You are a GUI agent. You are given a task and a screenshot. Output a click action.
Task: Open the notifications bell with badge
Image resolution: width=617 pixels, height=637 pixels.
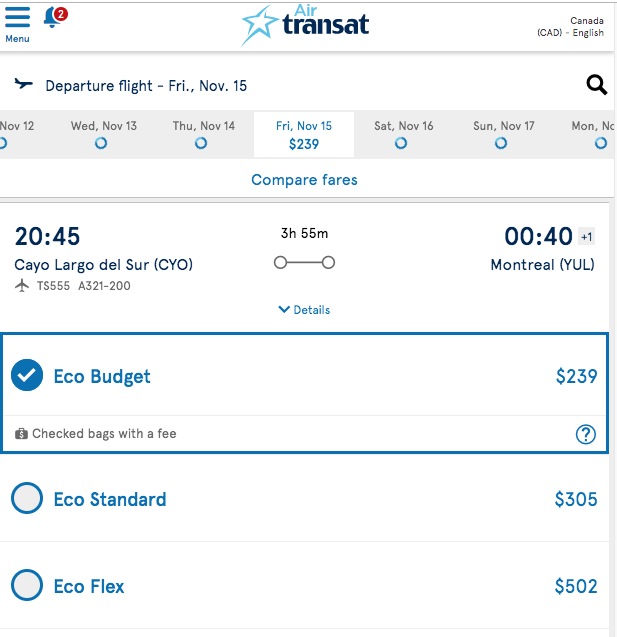pos(55,17)
